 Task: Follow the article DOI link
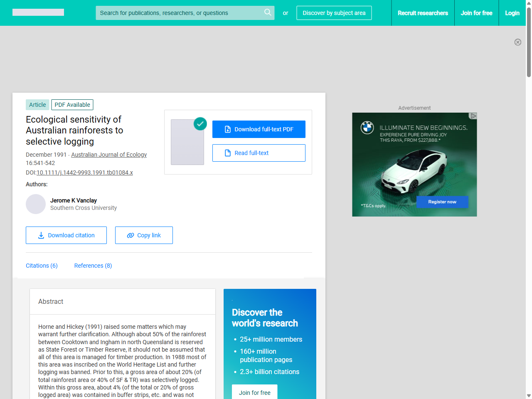click(x=85, y=172)
